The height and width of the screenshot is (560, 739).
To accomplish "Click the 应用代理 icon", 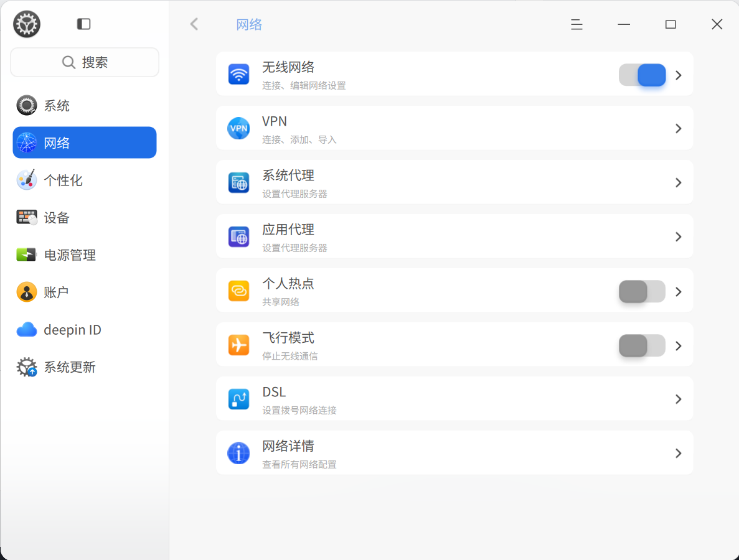I will [238, 236].
